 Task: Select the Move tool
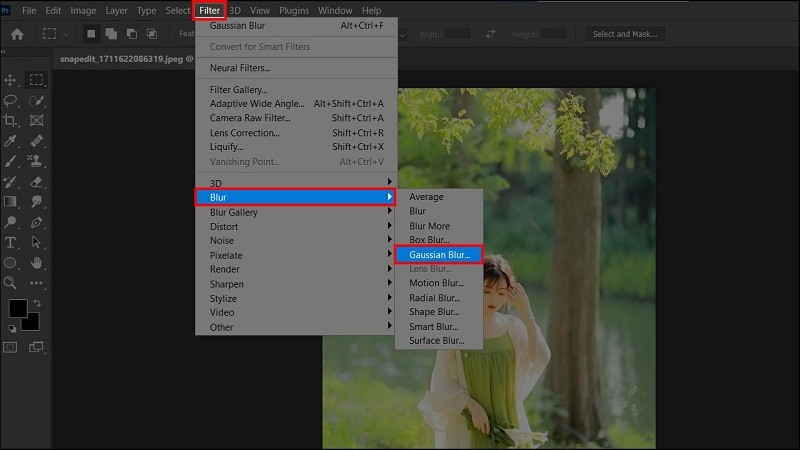(10, 80)
